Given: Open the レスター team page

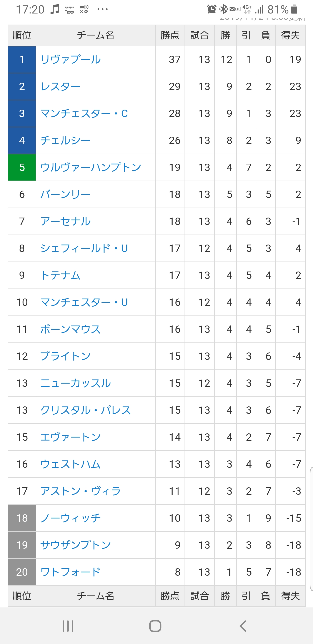Looking at the screenshot, I should pos(60,87).
